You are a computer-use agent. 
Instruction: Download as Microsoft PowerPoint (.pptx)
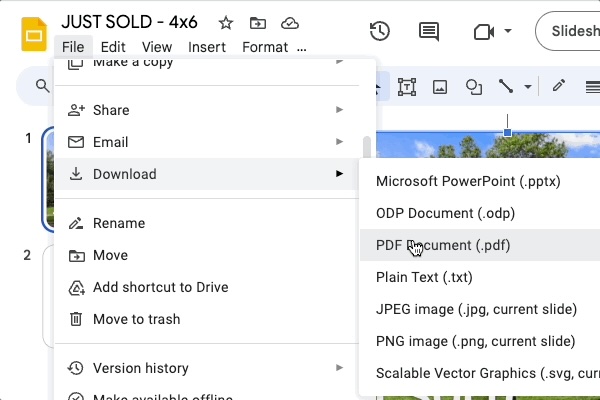coord(480,181)
